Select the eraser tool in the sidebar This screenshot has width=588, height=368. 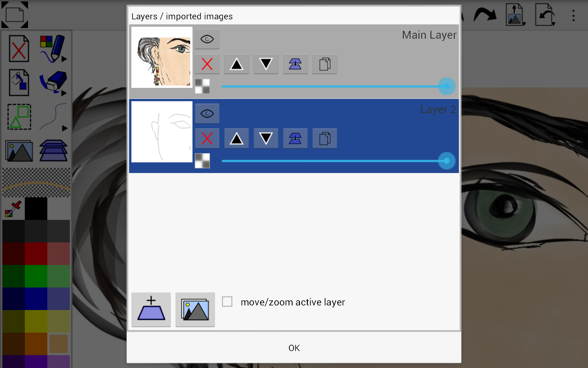tap(53, 82)
